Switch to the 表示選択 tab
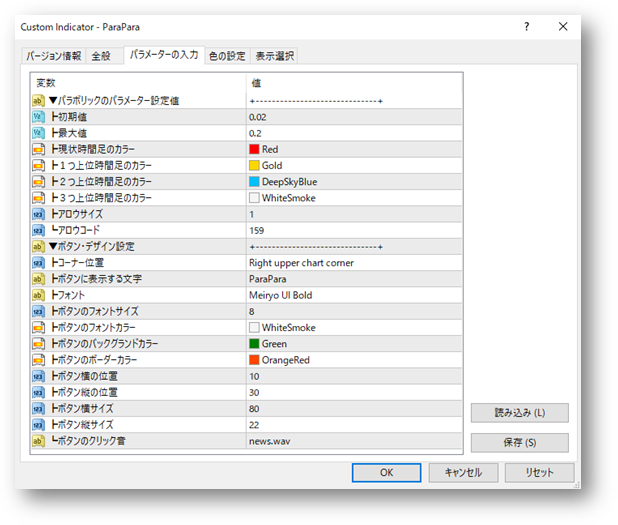Viewport: 618px width, 525px height. pyautogui.click(x=275, y=56)
